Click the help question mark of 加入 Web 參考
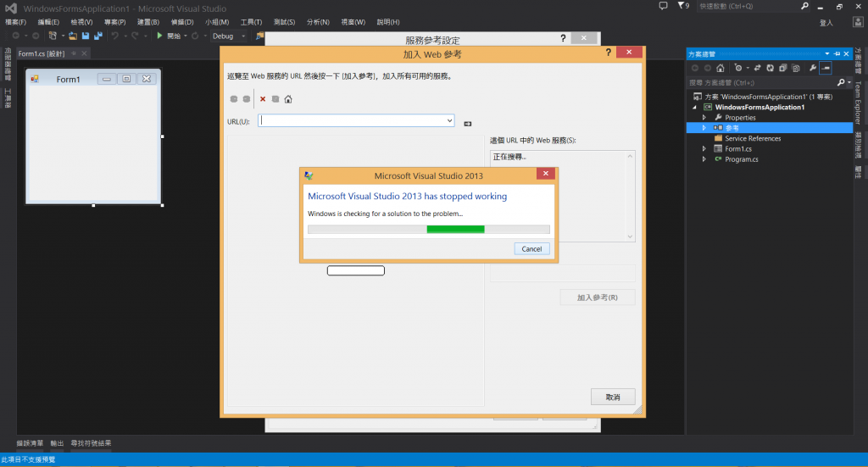 609,52
